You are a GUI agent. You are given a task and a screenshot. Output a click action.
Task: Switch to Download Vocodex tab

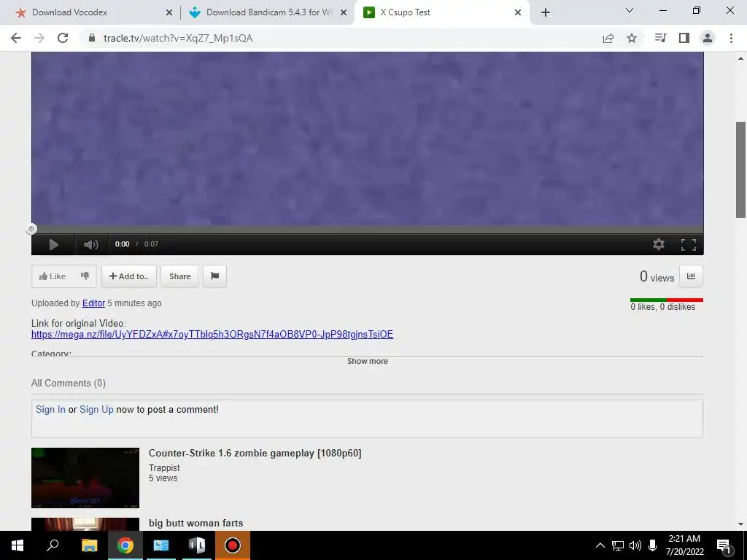point(69,12)
